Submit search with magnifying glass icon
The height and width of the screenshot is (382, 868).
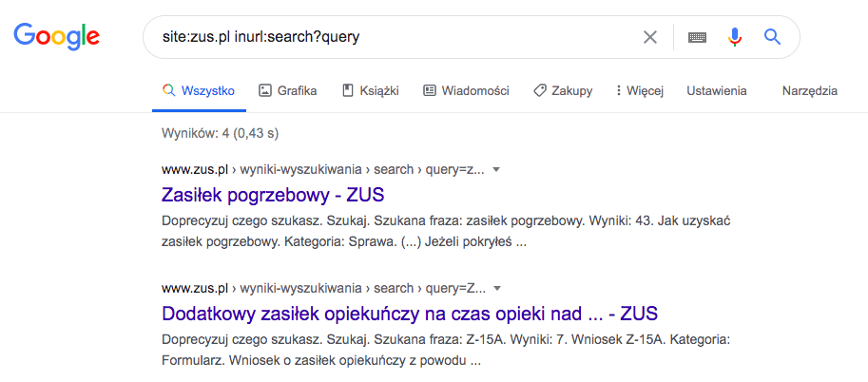772,38
